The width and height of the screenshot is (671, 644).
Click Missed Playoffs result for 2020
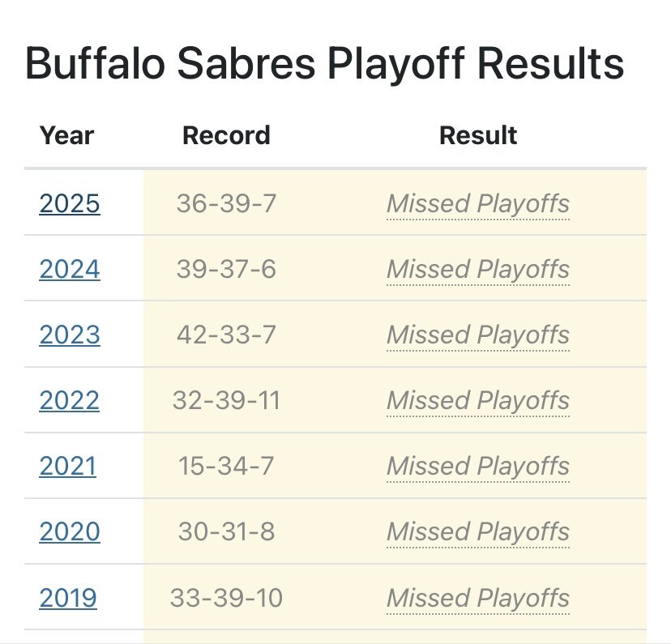click(478, 532)
